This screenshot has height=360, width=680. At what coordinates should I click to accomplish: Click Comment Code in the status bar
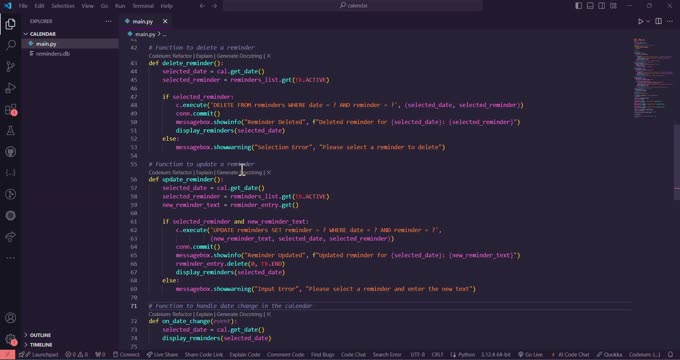click(x=285, y=355)
